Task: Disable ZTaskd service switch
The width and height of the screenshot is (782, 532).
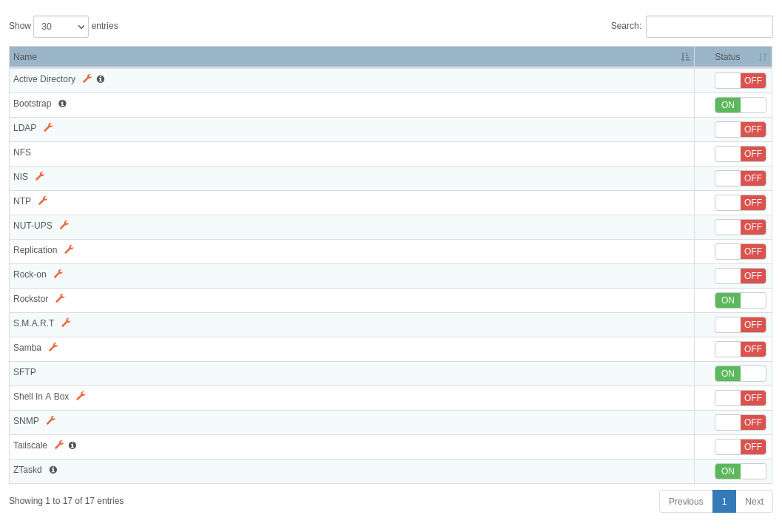Action: tap(740, 471)
